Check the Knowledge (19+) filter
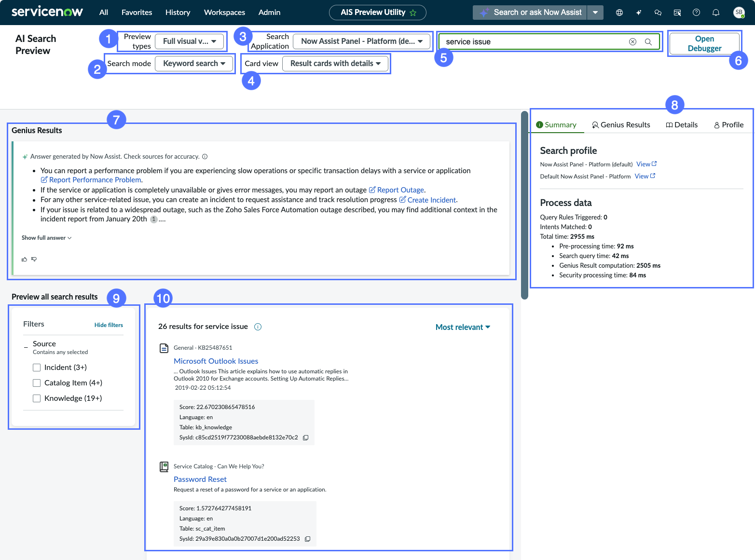Screen dimensions: 755x560 click(37, 398)
